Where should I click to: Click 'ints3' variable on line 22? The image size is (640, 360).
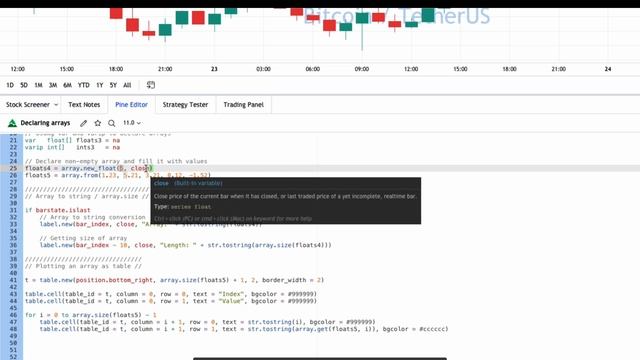85,147
